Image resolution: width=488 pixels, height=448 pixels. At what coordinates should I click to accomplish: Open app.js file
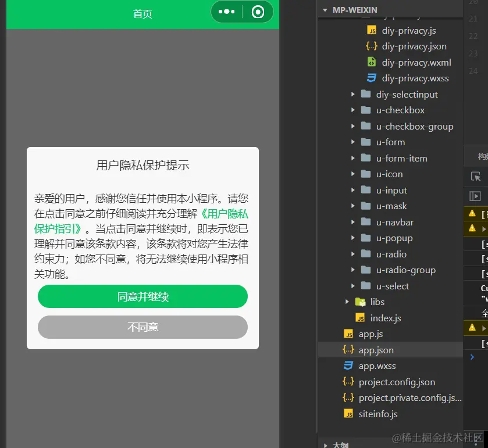coord(371,334)
